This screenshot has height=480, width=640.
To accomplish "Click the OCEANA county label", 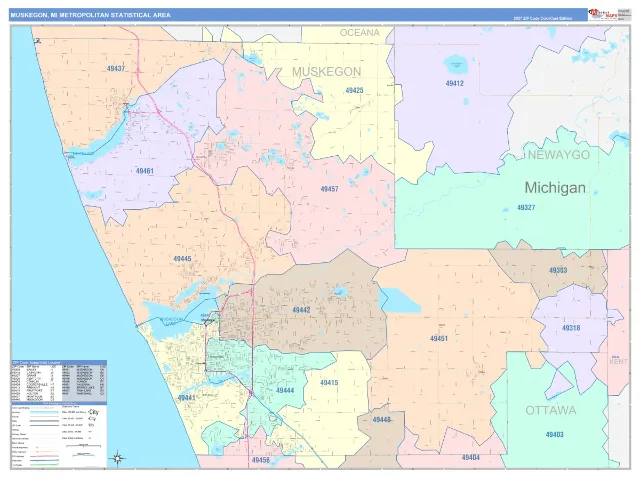I will pos(360,33).
